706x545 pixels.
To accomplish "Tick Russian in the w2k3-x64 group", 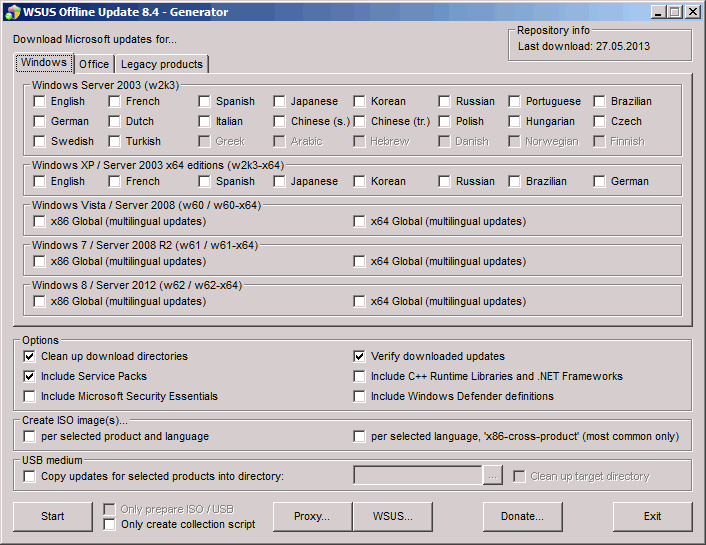I will point(444,182).
